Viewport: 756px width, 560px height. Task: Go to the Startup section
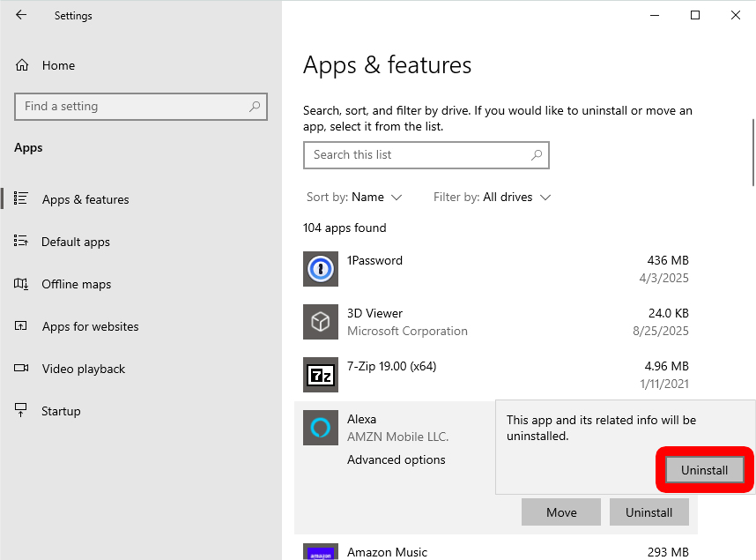click(60, 411)
